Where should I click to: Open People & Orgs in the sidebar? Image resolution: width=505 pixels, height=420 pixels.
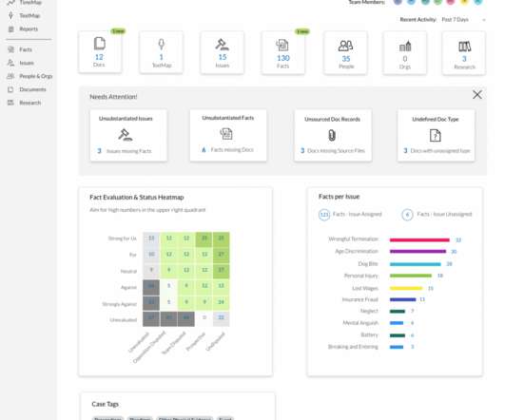coord(36,76)
